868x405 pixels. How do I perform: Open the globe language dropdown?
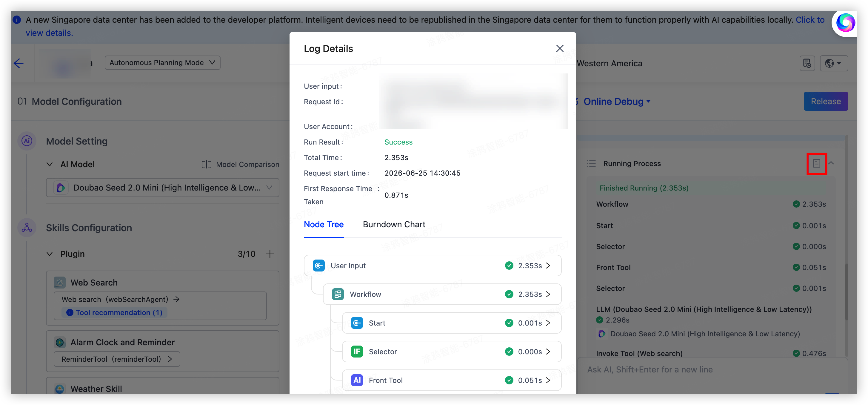coord(833,63)
